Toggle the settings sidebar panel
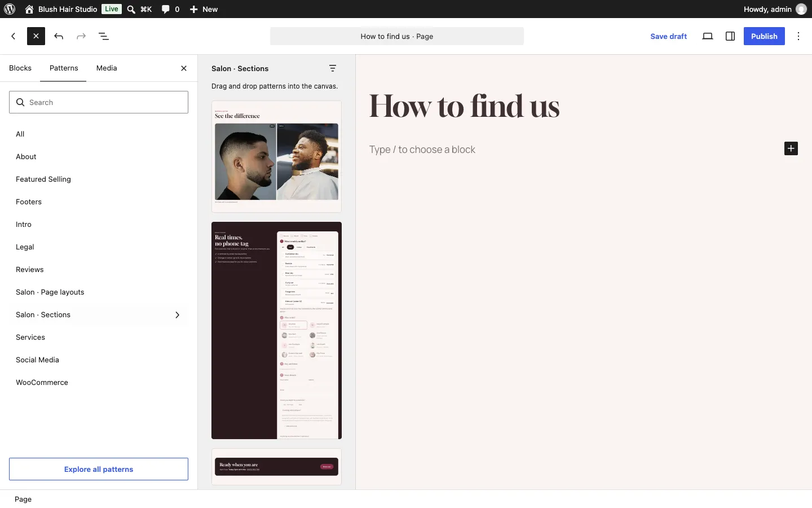Viewport: 812px width, 508px height. [730, 36]
